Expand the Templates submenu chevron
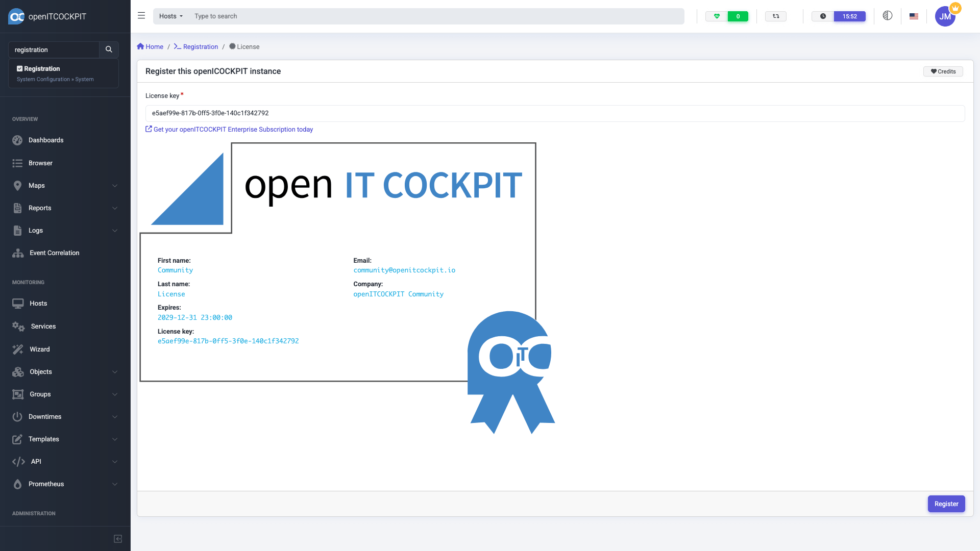 point(115,439)
